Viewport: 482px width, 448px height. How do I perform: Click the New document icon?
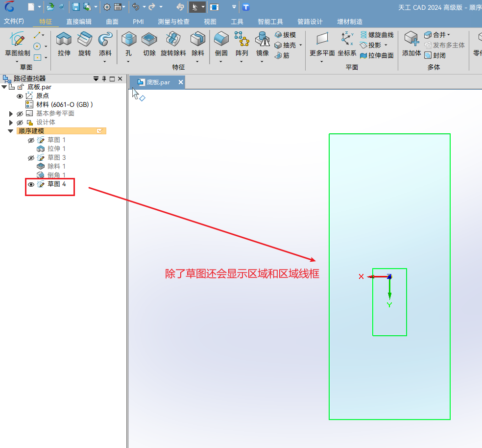pos(31,7)
